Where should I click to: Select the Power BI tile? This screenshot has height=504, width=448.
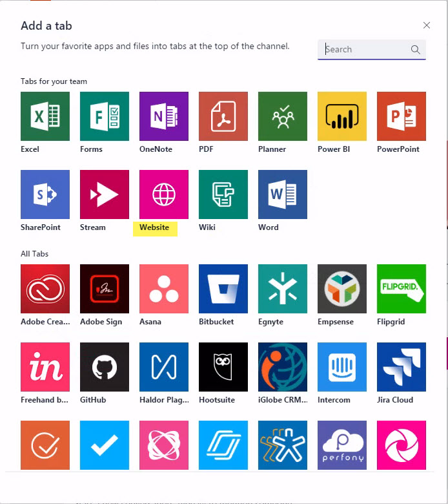click(342, 116)
